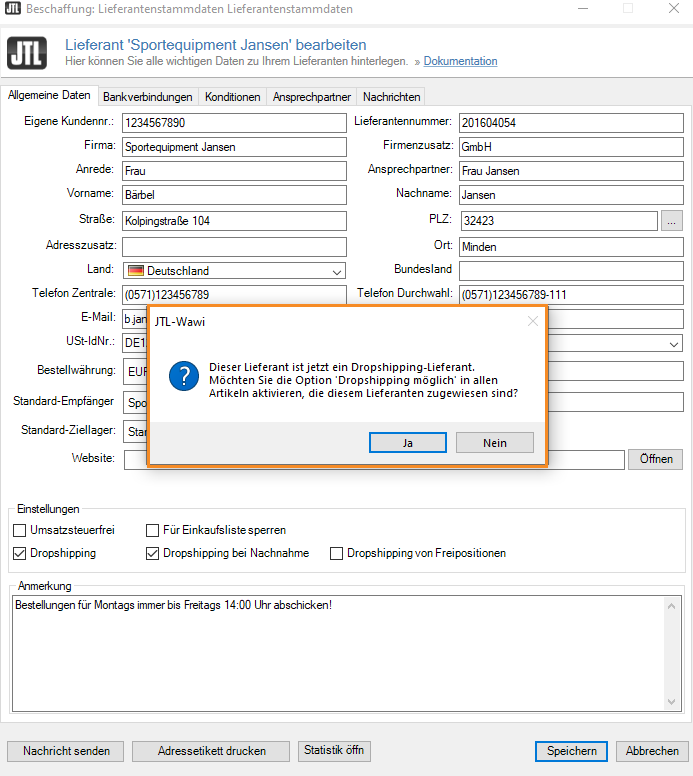
Task: Decline with the Nein button
Action: [495, 442]
